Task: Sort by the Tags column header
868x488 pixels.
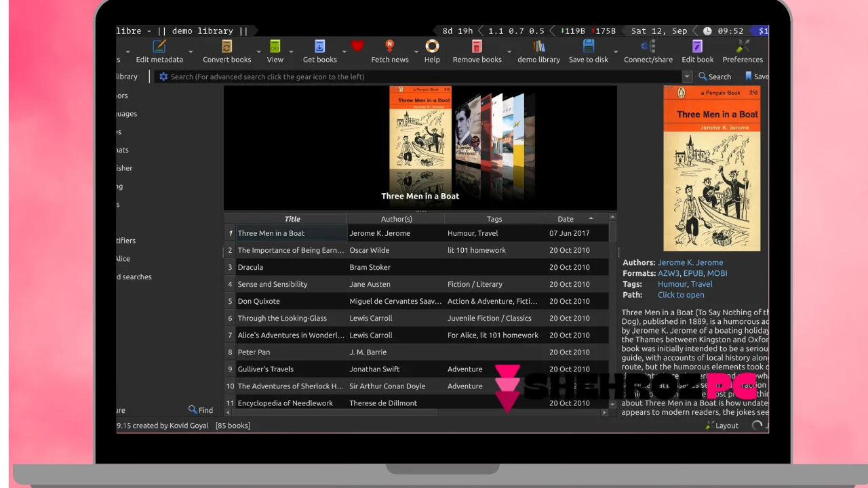Action: pyautogui.click(x=494, y=219)
